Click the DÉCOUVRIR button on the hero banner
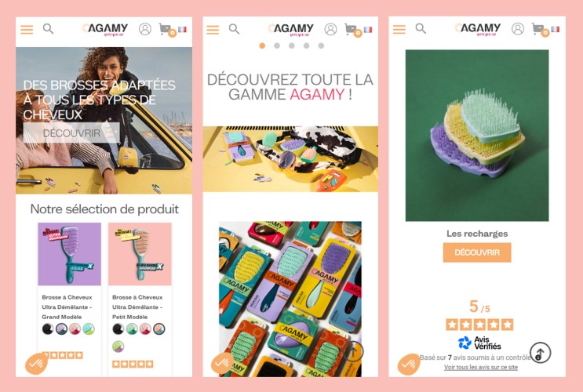This screenshot has height=392, width=583. 71,132
